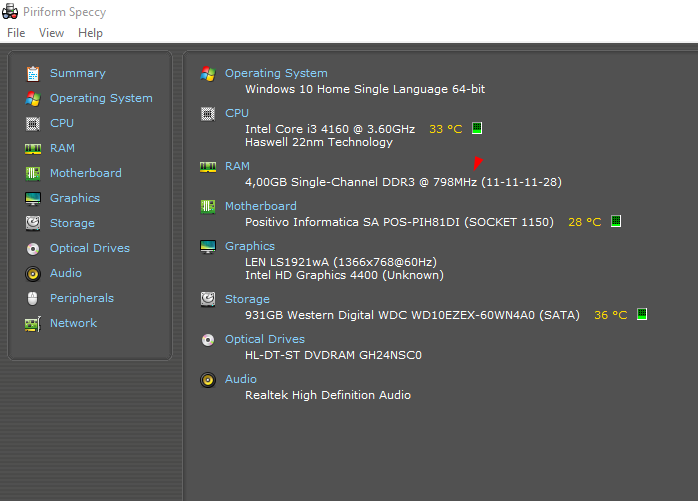Click the Audio speaker icon in sidebar

(33, 273)
